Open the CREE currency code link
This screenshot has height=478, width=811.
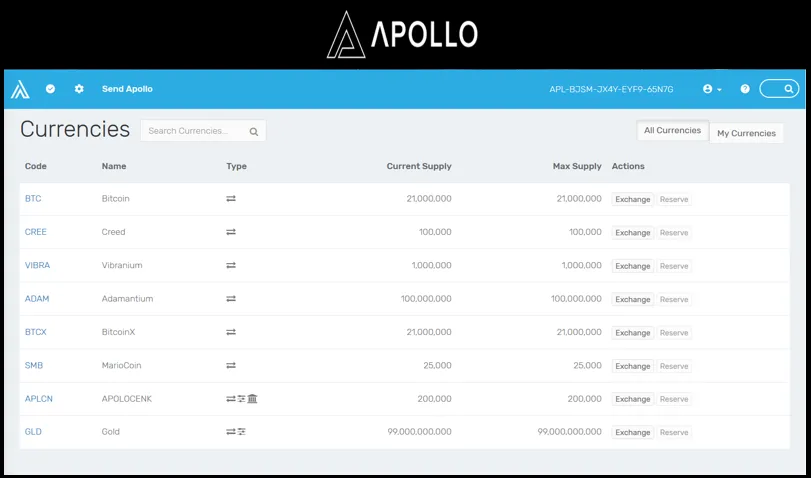(x=36, y=232)
